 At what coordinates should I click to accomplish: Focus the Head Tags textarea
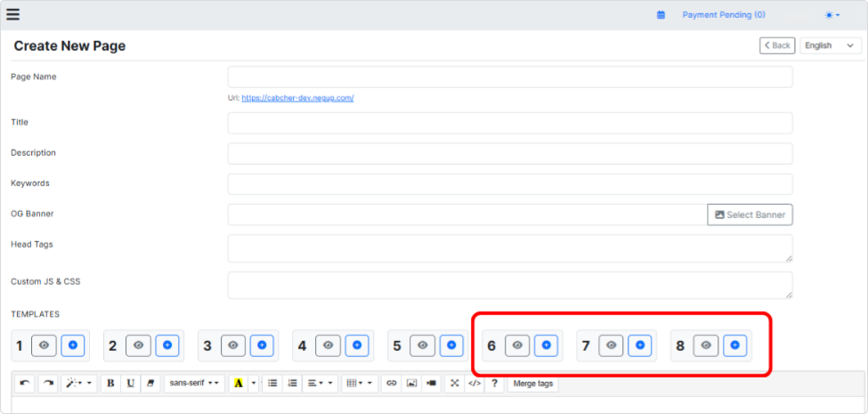510,248
